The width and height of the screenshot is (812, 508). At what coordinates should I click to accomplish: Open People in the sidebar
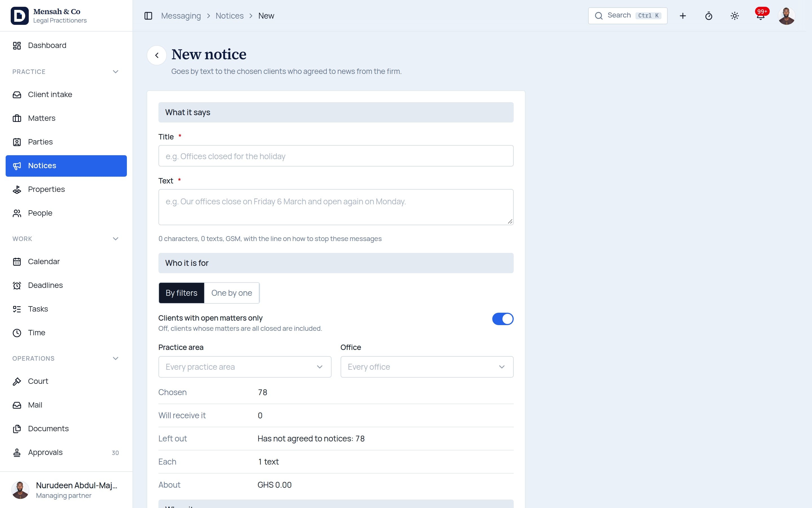66,213
